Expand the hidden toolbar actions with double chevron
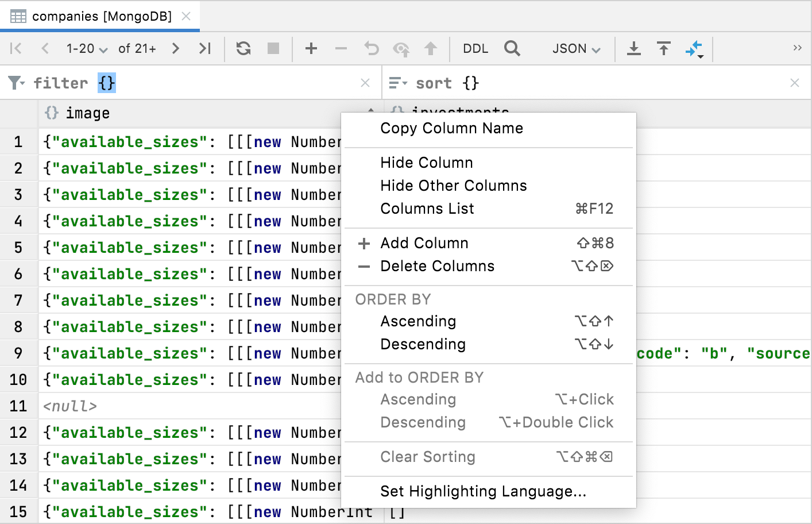Image resolution: width=812 pixels, height=524 pixels. tap(796, 48)
